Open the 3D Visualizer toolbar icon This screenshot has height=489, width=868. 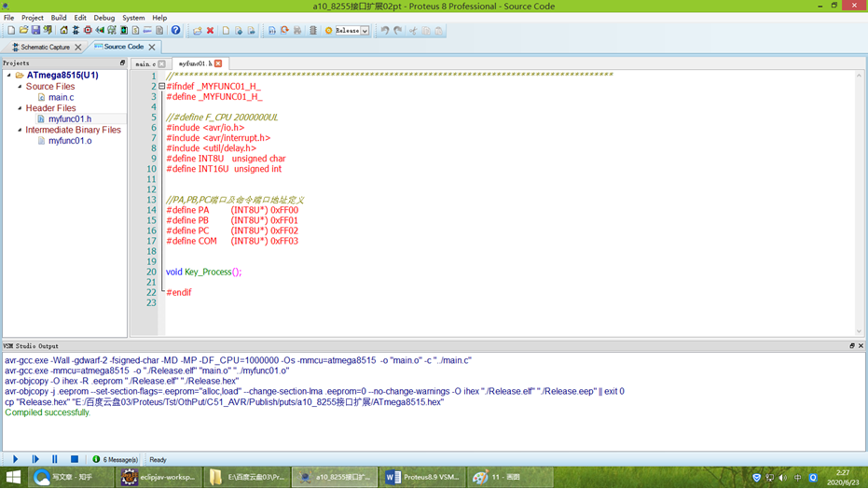[100, 31]
